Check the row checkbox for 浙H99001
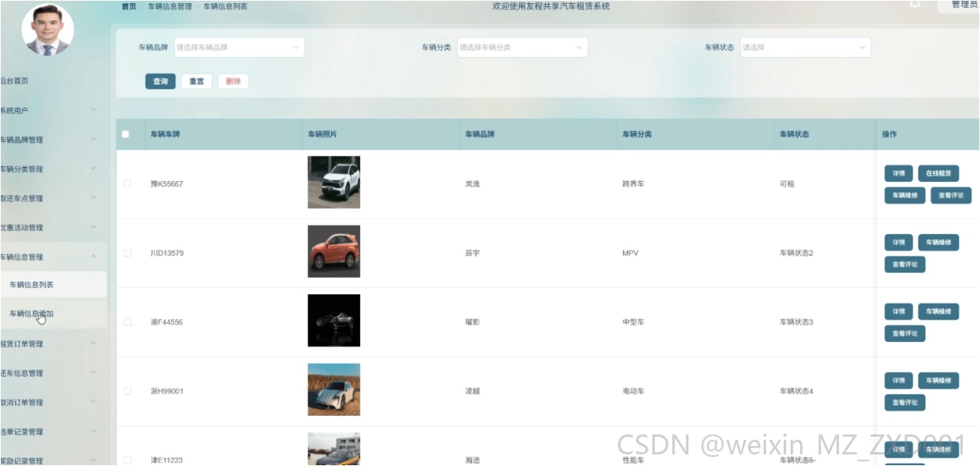 (x=128, y=391)
